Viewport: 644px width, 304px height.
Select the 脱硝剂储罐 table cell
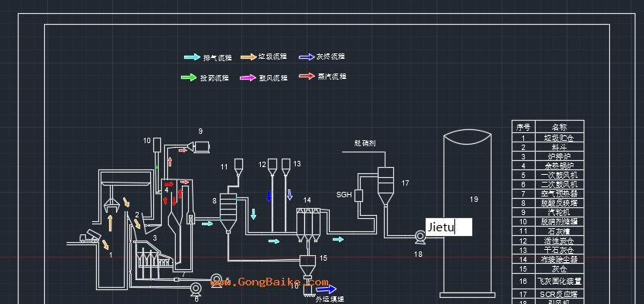(x=559, y=222)
